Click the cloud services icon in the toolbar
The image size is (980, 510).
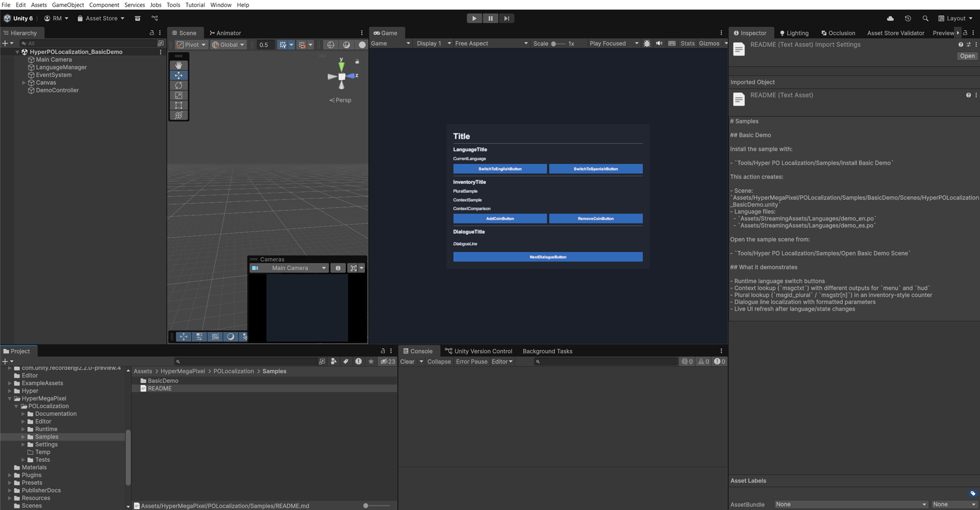click(890, 18)
